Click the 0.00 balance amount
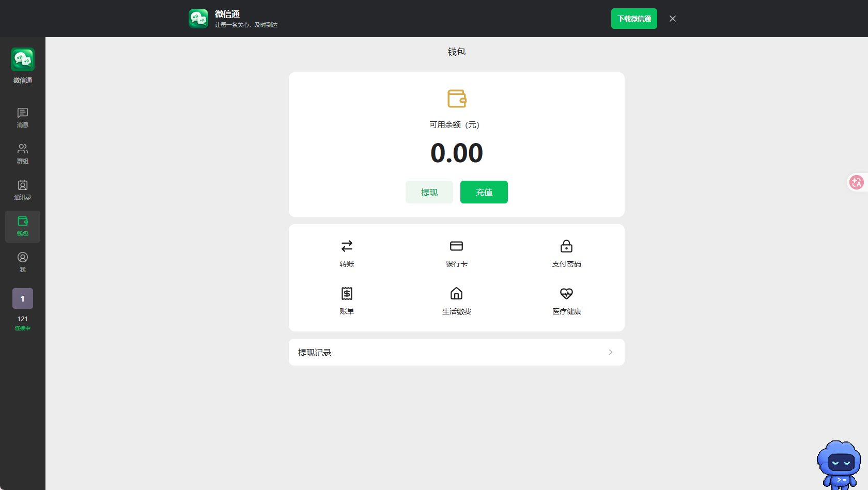This screenshot has height=490, width=868. (x=457, y=153)
